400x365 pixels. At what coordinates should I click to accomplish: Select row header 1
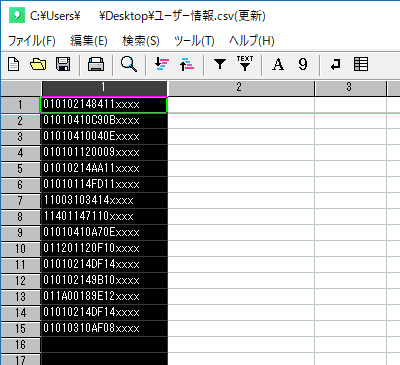20,105
